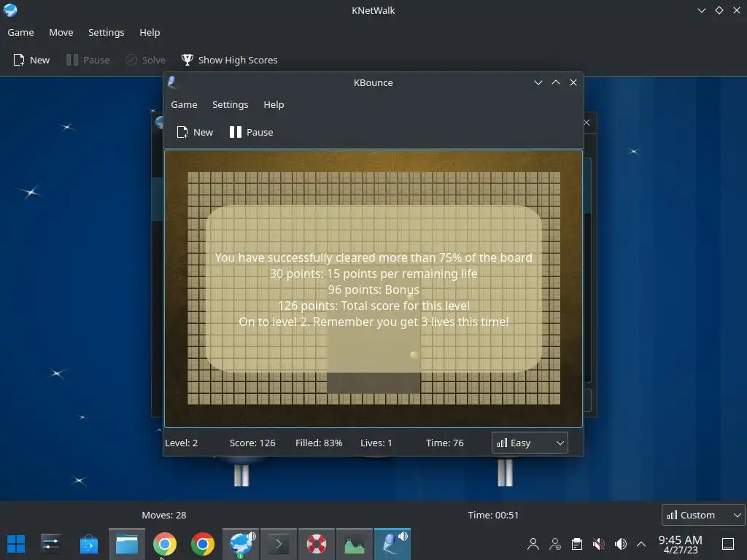Maximize the KNetWalk window
This screenshot has height=560, width=747.
(719, 10)
